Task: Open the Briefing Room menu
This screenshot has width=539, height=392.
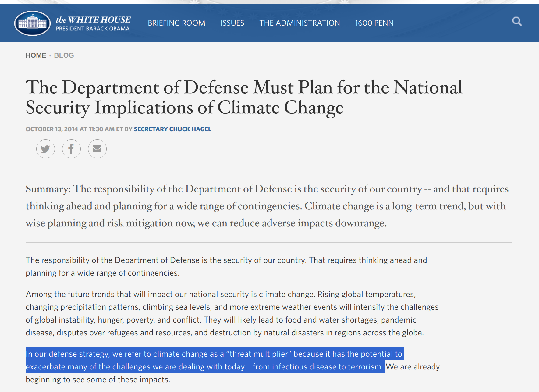Action: point(176,23)
